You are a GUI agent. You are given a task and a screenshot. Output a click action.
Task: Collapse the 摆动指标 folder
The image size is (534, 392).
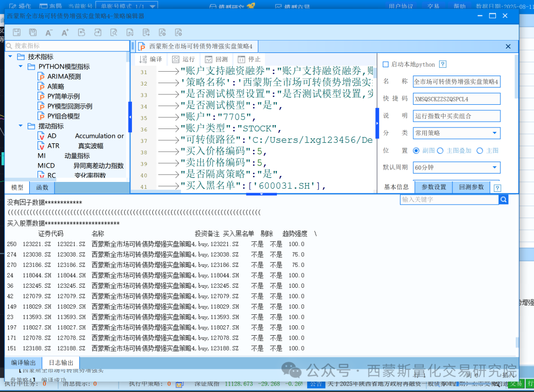(21, 126)
